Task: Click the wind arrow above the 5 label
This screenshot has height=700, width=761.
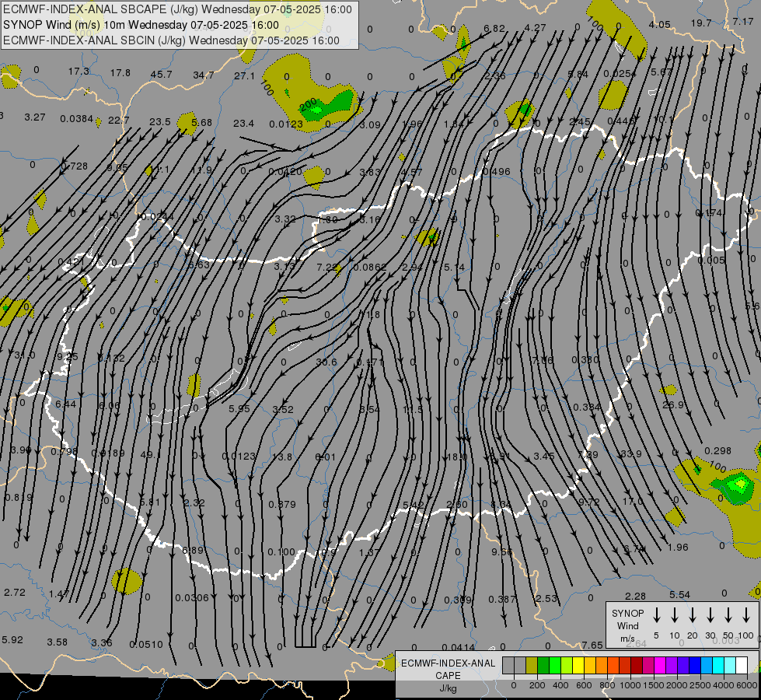Action: click(657, 615)
